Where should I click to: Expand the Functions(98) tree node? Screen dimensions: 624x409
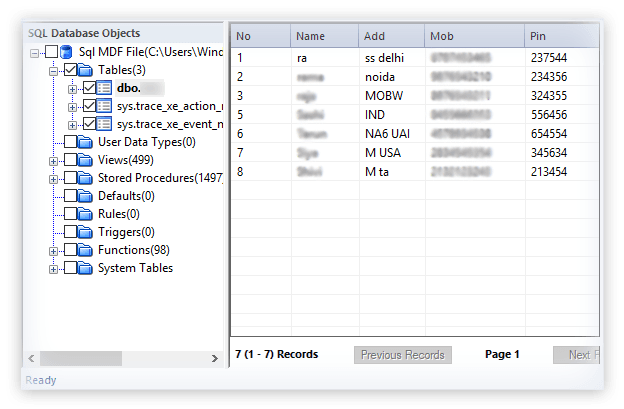54,250
